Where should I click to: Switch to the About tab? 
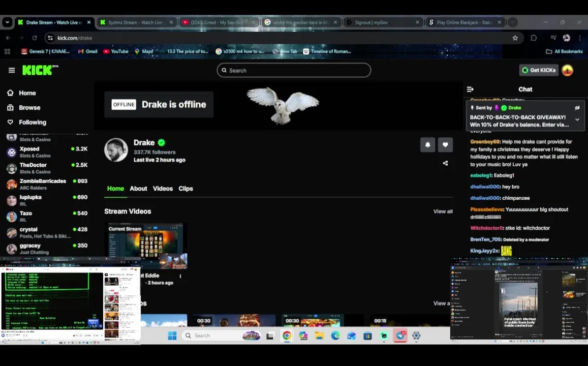point(138,189)
